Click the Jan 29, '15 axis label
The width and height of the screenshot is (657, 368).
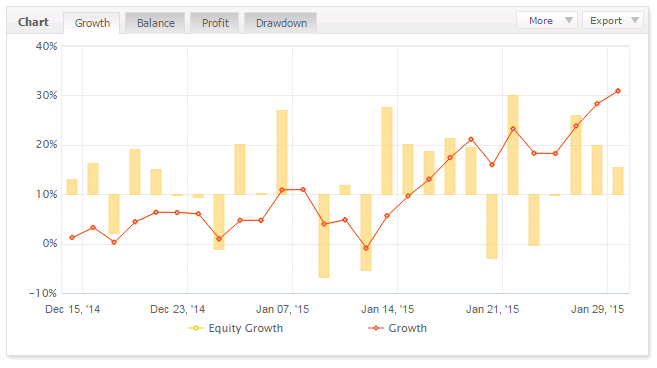(597, 309)
